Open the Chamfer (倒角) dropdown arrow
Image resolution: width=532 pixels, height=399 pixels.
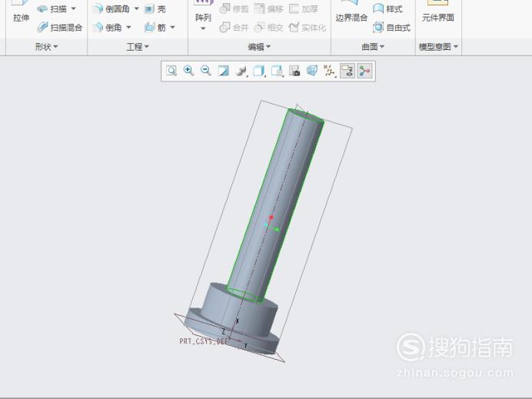click(128, 27)
